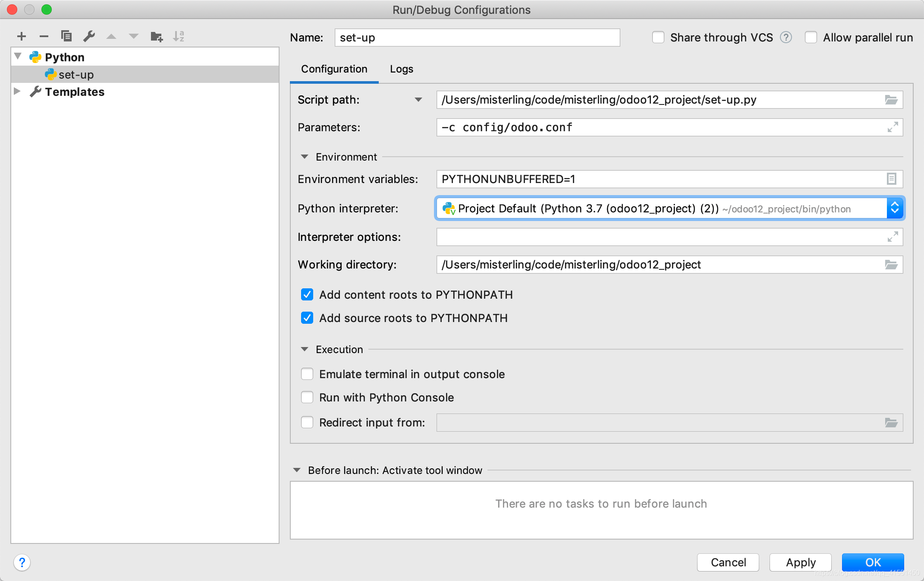Copy the configuration using the duplicate icon

pos(66,36)
